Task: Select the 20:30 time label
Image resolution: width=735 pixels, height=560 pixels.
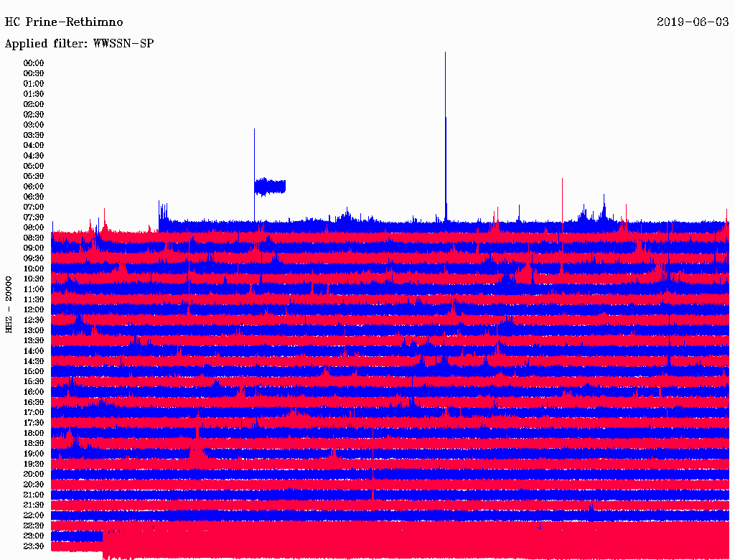Action: [33, 485]
